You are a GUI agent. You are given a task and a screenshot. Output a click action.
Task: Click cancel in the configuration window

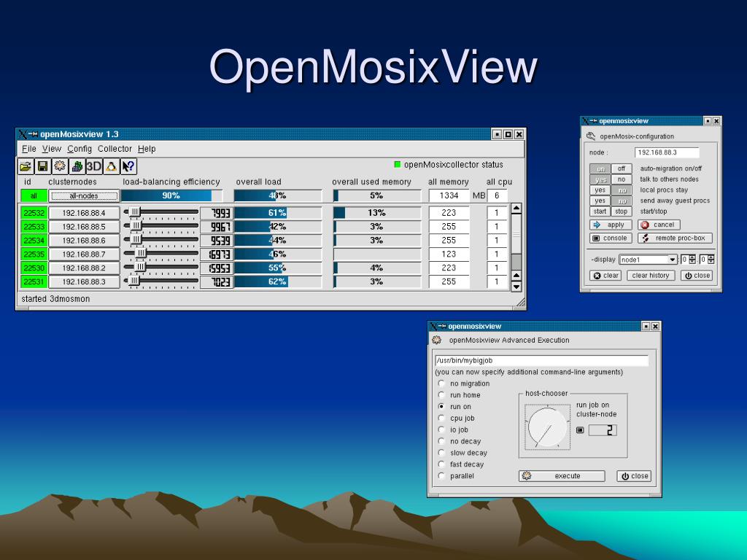coord(659,225)
